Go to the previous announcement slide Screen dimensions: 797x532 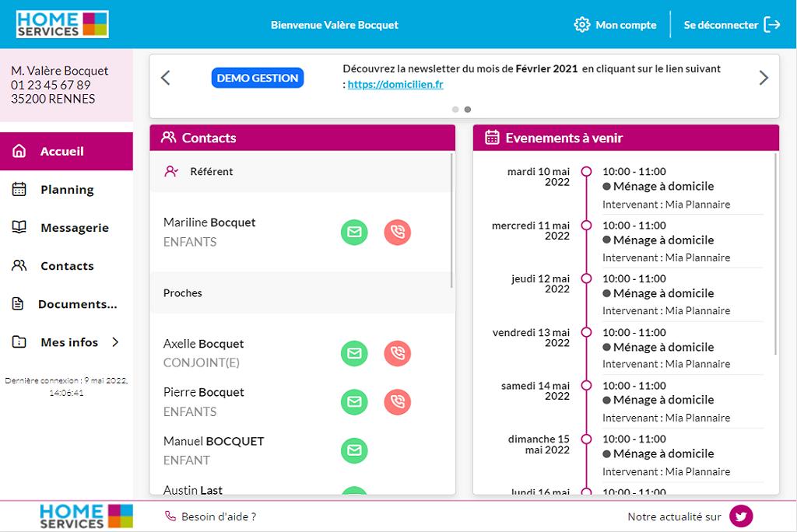165,78
